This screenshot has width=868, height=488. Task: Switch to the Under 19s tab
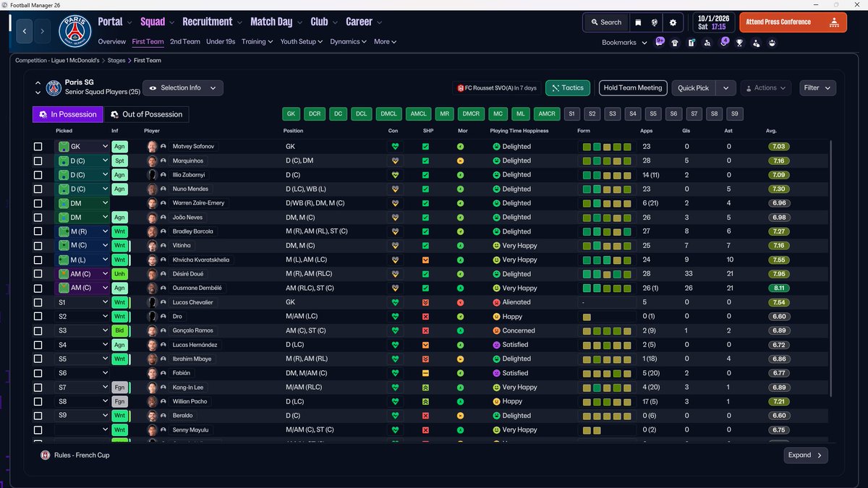coord(221,42)
